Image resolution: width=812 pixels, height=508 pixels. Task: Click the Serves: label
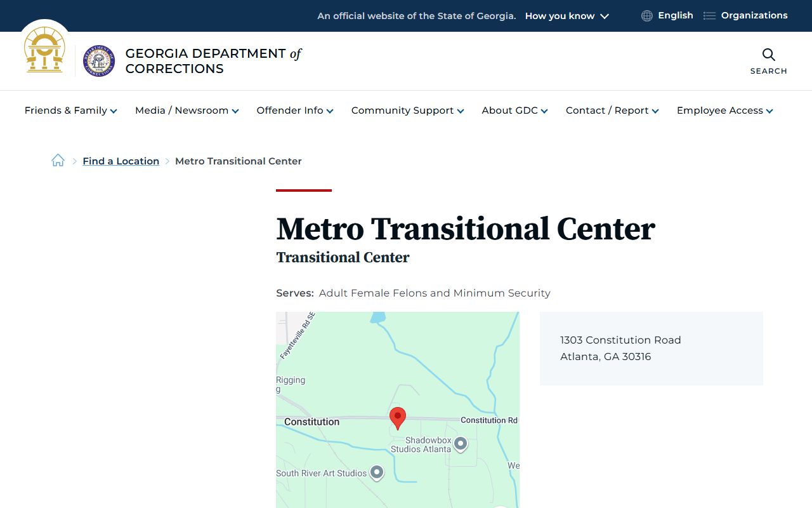pyautogui.click(x=295, y=293)
